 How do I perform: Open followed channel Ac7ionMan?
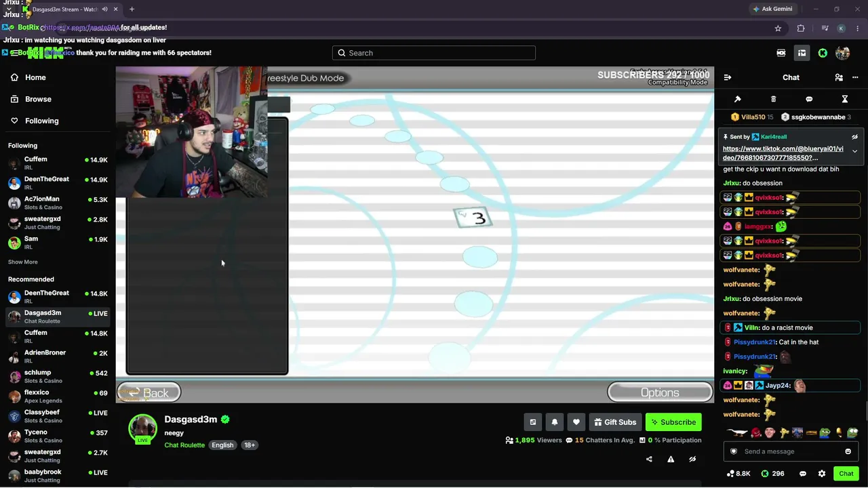[58, 203]
